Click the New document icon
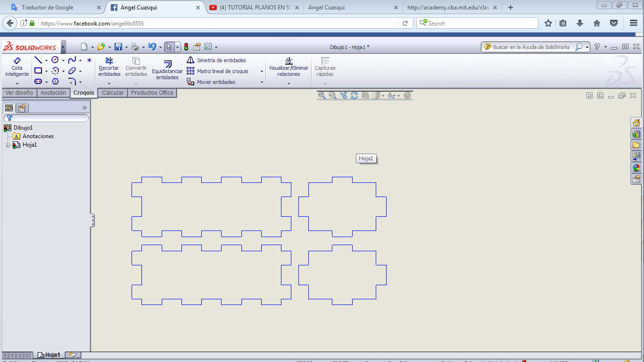Viewport: 644px width, 362px height. (84, 47)
